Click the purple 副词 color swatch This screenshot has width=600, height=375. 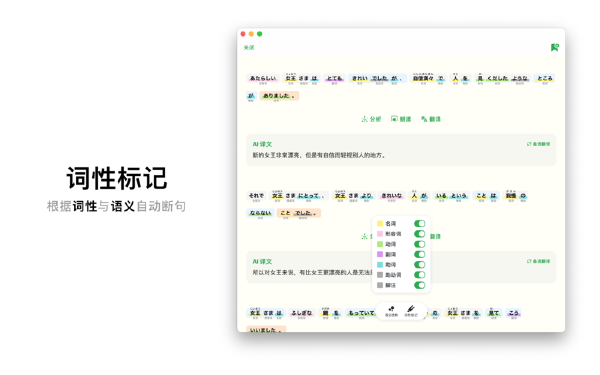(380, 254)
